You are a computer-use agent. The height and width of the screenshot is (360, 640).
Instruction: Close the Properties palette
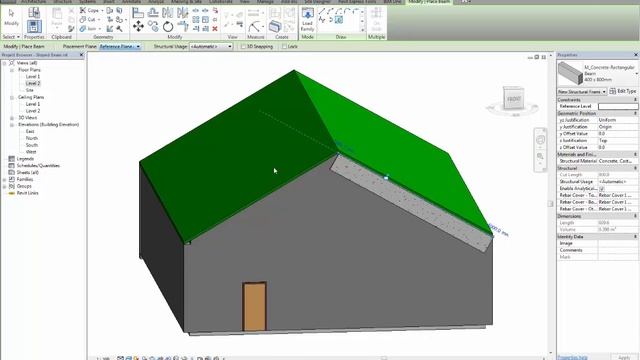(636, 55)
